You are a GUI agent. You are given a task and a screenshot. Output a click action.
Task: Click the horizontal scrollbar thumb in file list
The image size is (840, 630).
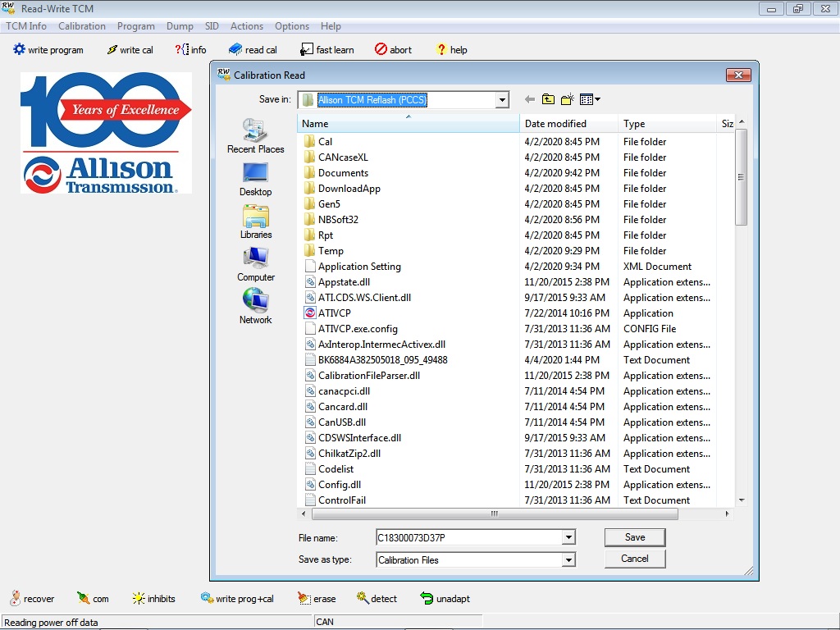click(x=495, y=514)
